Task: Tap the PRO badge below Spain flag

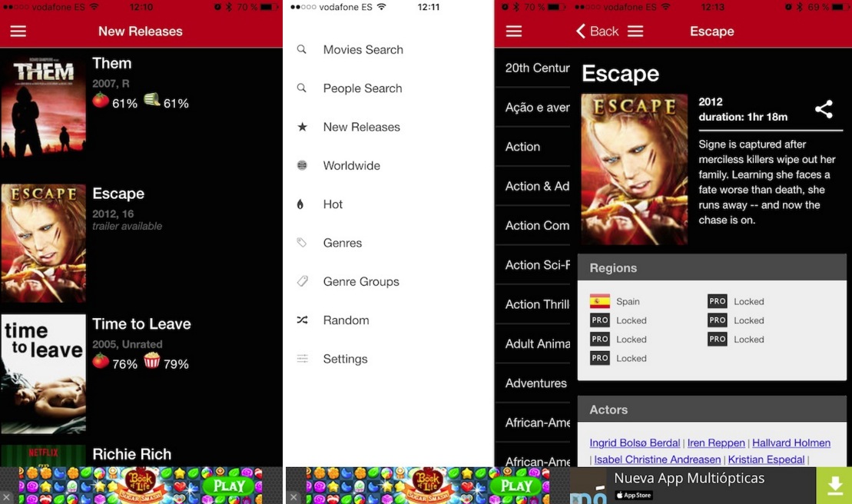Action: pos(600,320)
